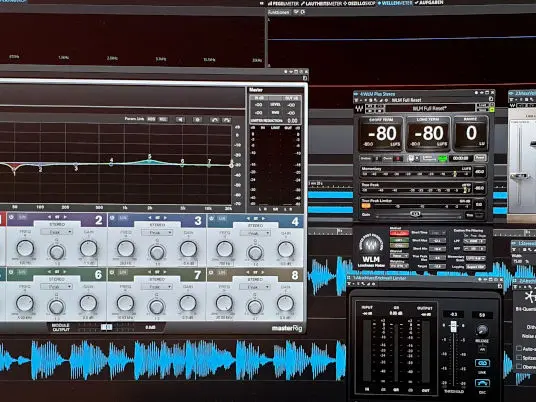The width and height of the screenshot is (536, 402).
Task: Click the left arrow in band 2 header
Action: point(49,217)
